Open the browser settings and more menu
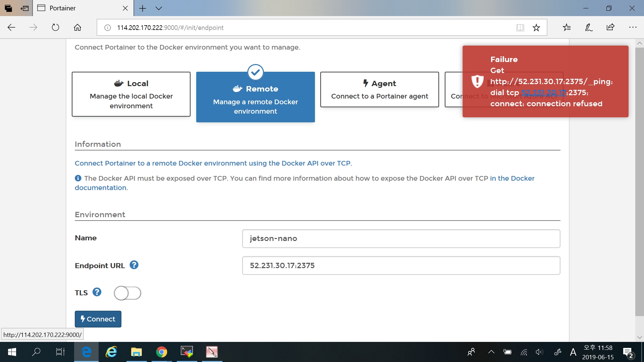The image size is (644, 362). coord(633,27)
